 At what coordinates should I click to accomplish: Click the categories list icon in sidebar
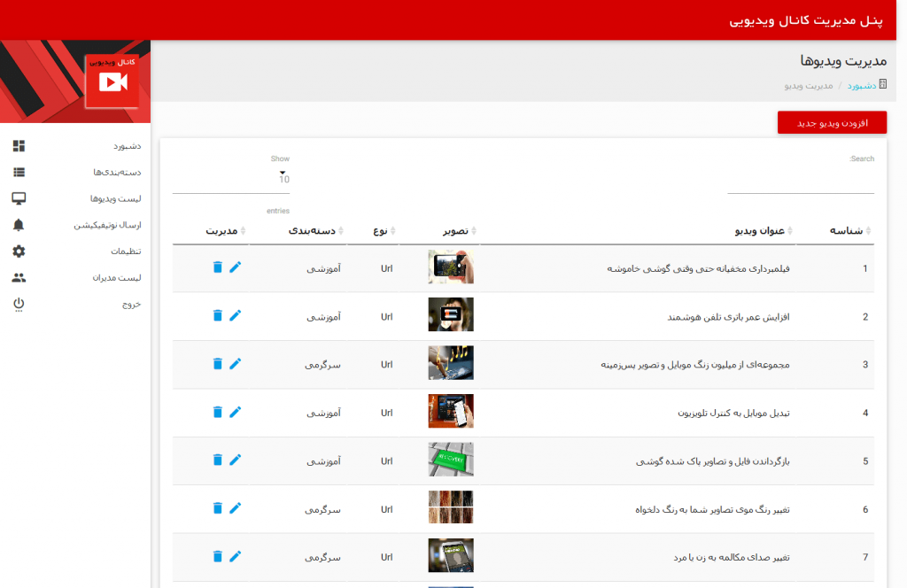tap(19, 173)
